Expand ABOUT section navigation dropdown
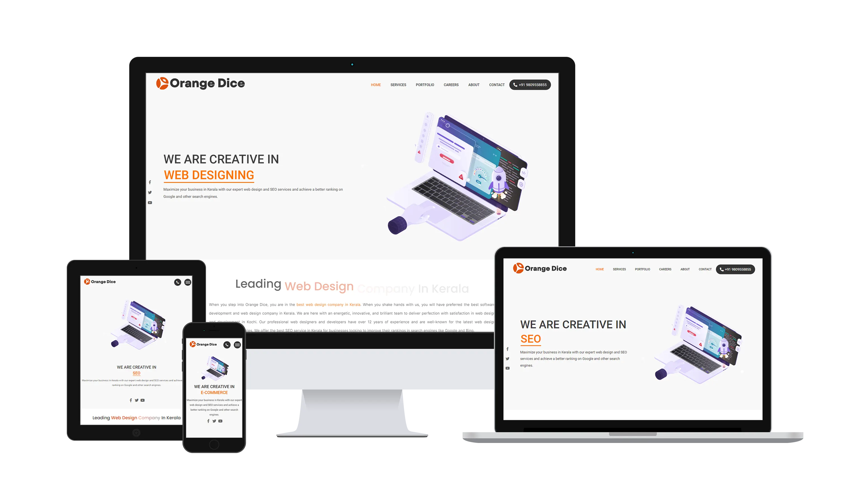Image resolution: width=841 pixels, height=504 pixels. coord(474,85)
